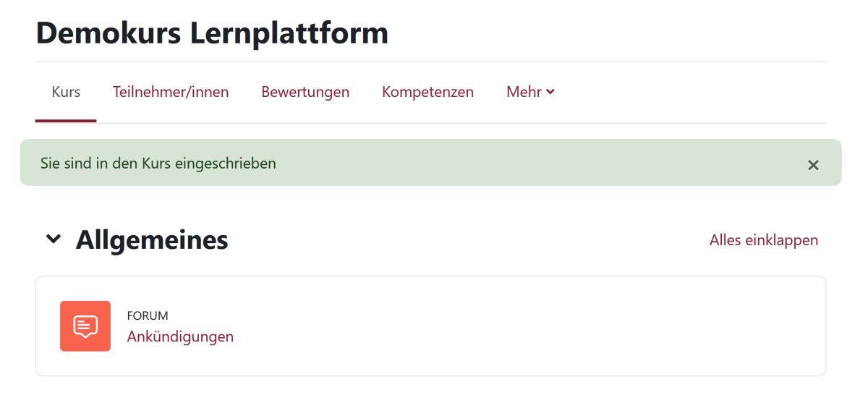This screenshot has width=868, height=416.
Task: Click the white speech-bubble glyph in the forum tile
Action: click(85, 326)
